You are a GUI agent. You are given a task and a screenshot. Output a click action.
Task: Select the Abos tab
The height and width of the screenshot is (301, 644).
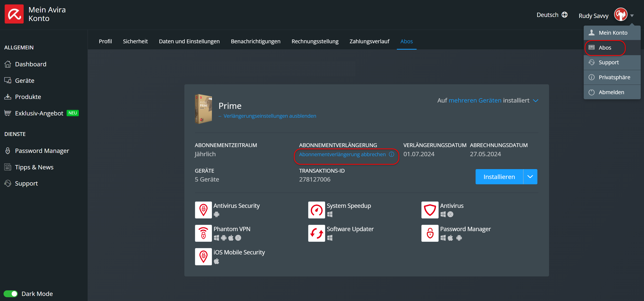pyautogui.click(x=406, y=41)
